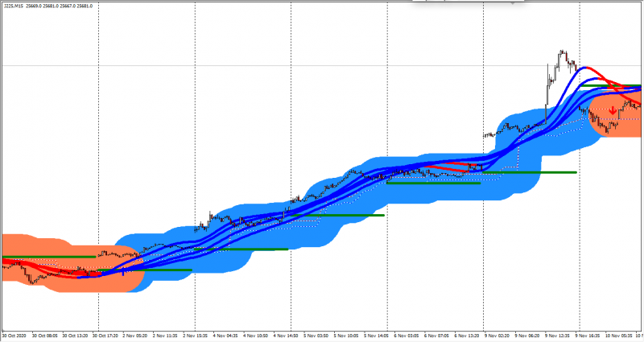Click the "5 Nov 03:50" time label
The height and width of the screenshot is (342, 644).
pyautogui.click(x=316, y=336)
